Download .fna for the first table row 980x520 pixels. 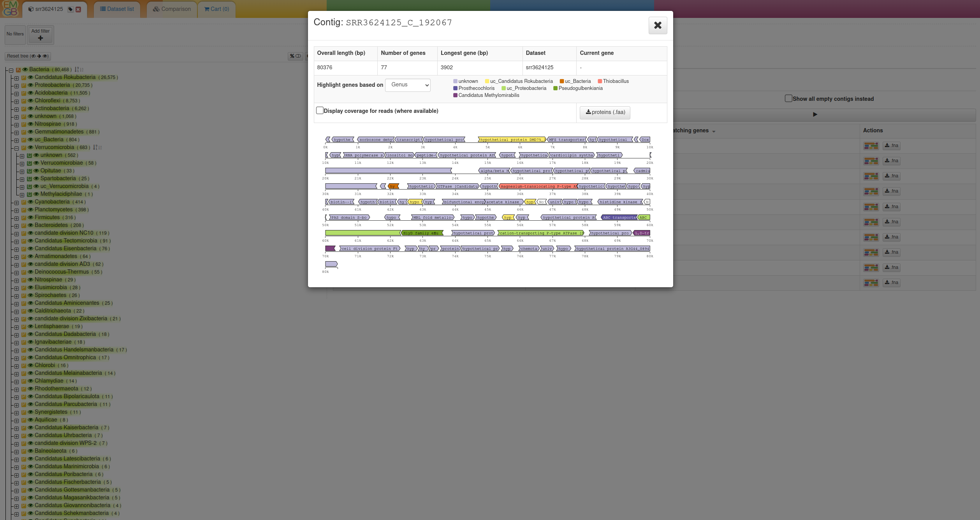891,146
